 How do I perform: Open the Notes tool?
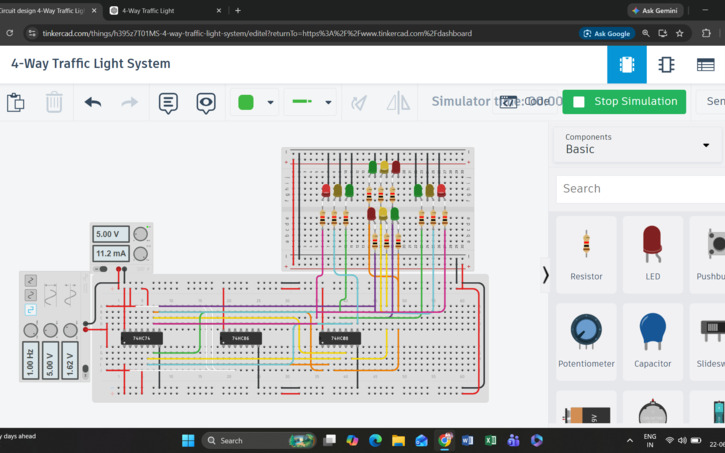(168, 103)
